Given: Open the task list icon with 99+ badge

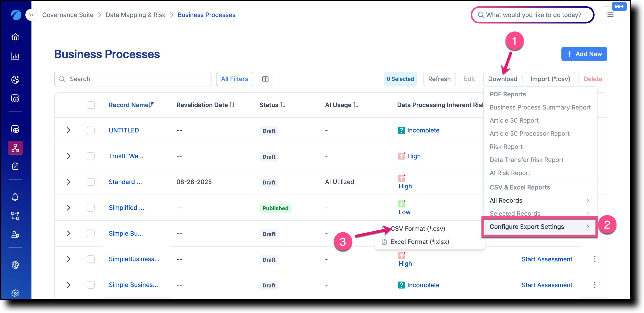Looking at the screenshot, I should click(610, 15).
